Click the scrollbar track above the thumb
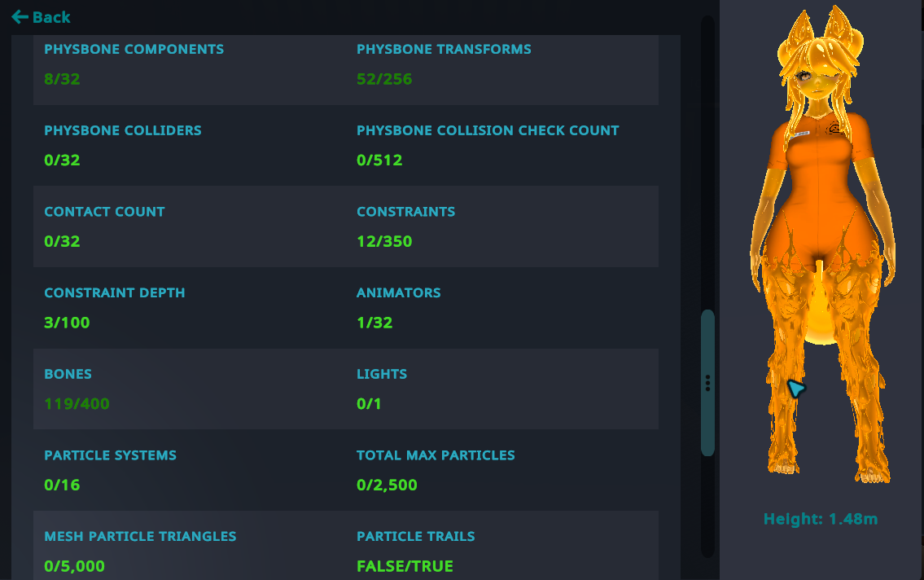The image size is (924, 580). (707, 162)
